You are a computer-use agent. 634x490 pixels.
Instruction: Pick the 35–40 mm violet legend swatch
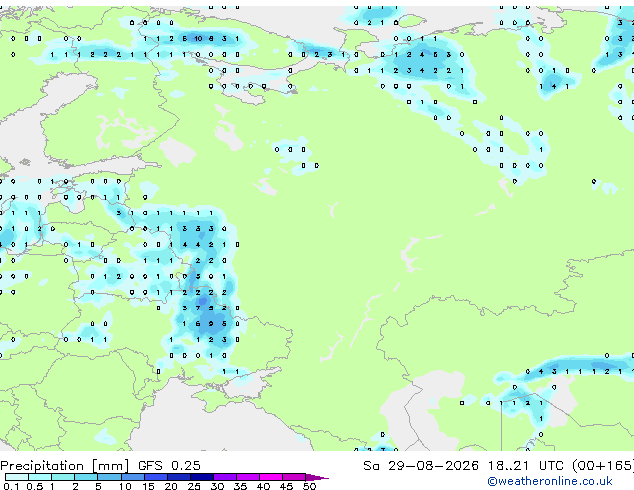pyautogui.click(x=248, y=477)
